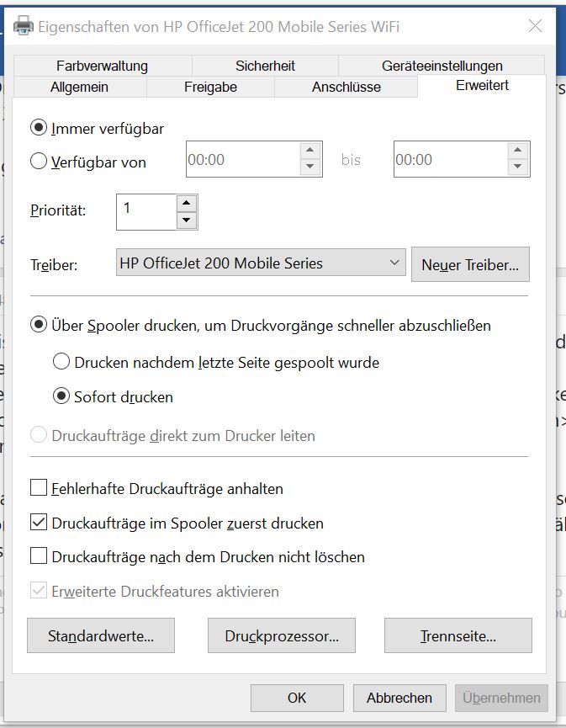The image size is (566, 728).
Task: Increase the end time with the up arrow
Action: (518, 150)
